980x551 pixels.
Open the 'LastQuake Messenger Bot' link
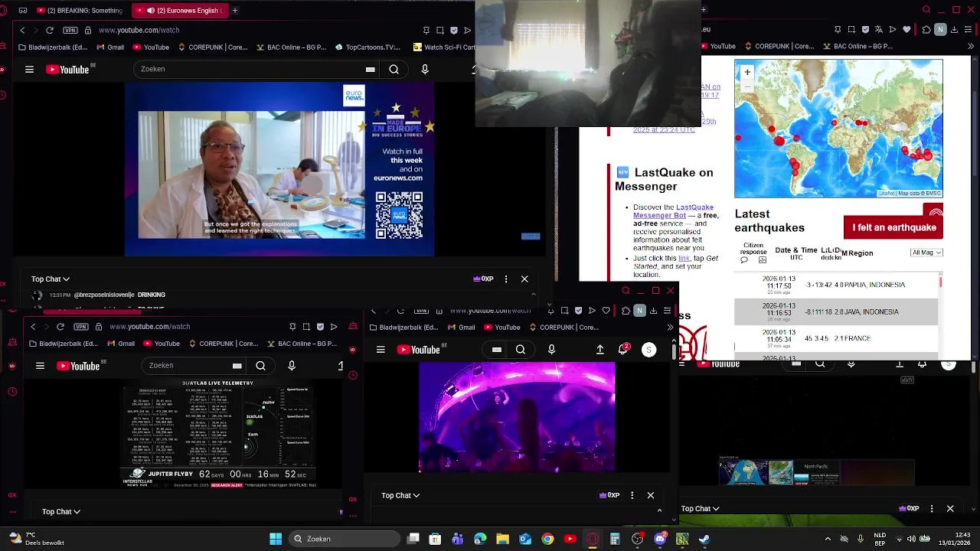(x=673, y=211)
